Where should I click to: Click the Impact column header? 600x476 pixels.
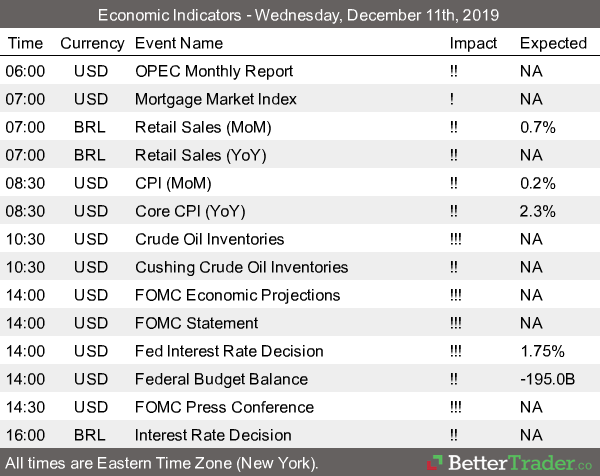[x=473, y=43]
